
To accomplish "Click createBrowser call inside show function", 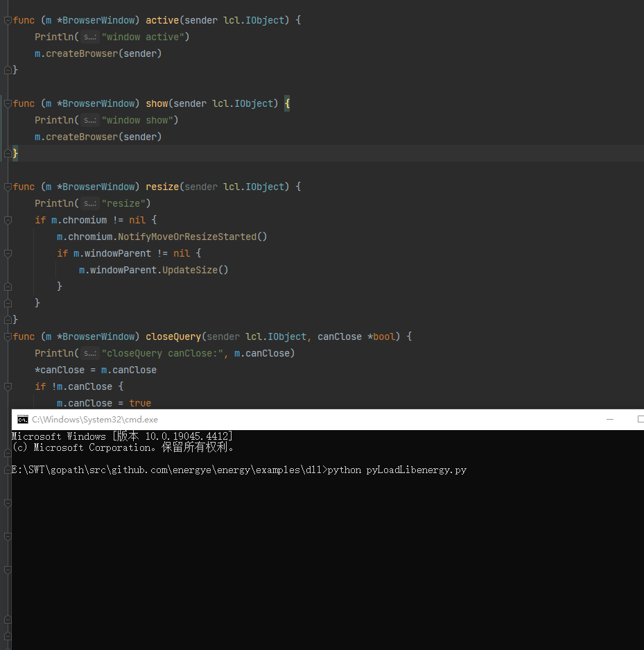I will pos(82,137).
